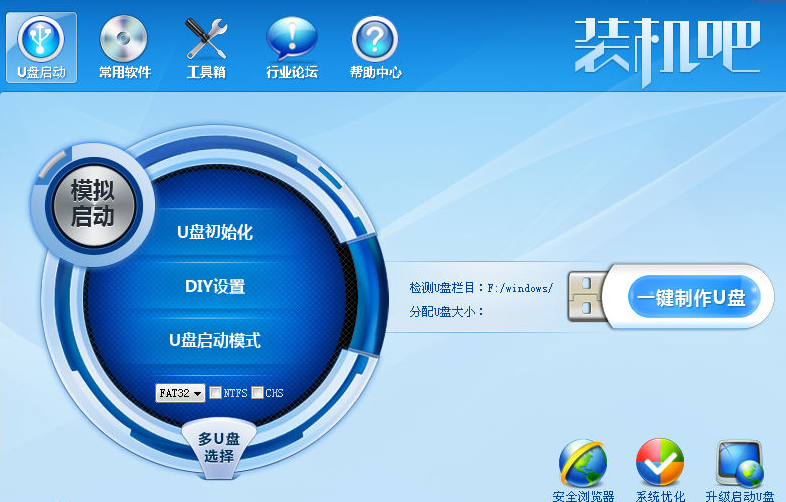
Task: Click the 分配U盘大小 label
Action: (x=446, y=311)
